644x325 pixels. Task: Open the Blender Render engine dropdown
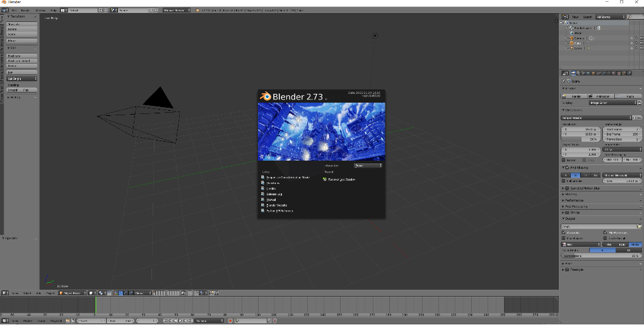(177, 10)
